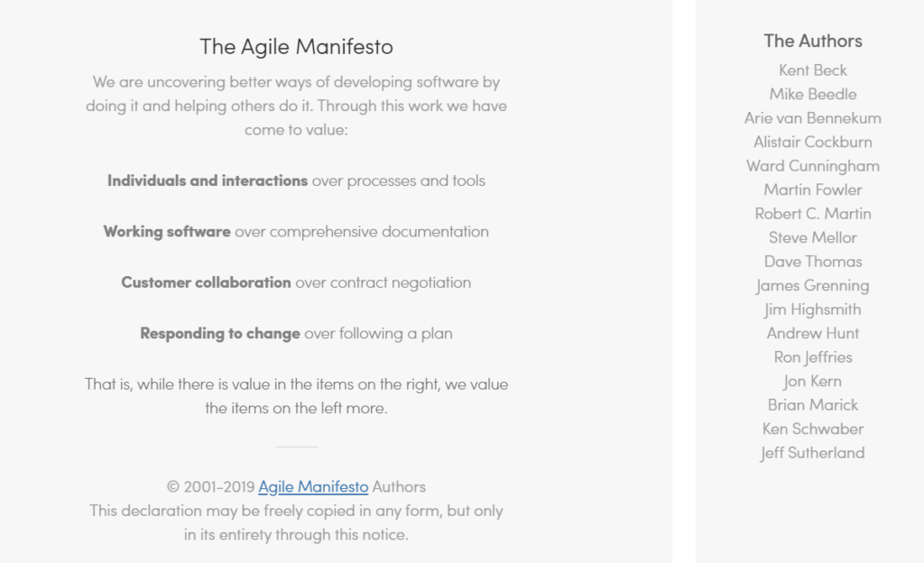Select Arie van Bennekum in authors list

click(813, 118)
